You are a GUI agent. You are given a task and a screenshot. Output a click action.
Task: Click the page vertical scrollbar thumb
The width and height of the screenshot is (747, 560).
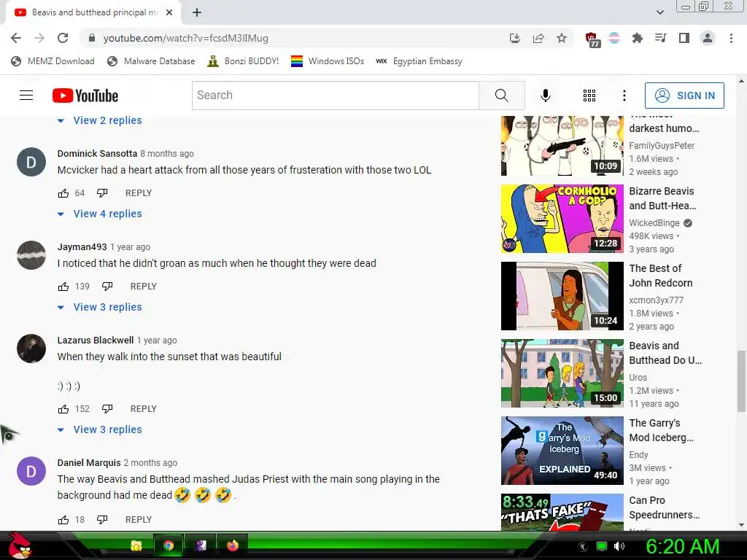pyautogui.click(x=741, y=381)
